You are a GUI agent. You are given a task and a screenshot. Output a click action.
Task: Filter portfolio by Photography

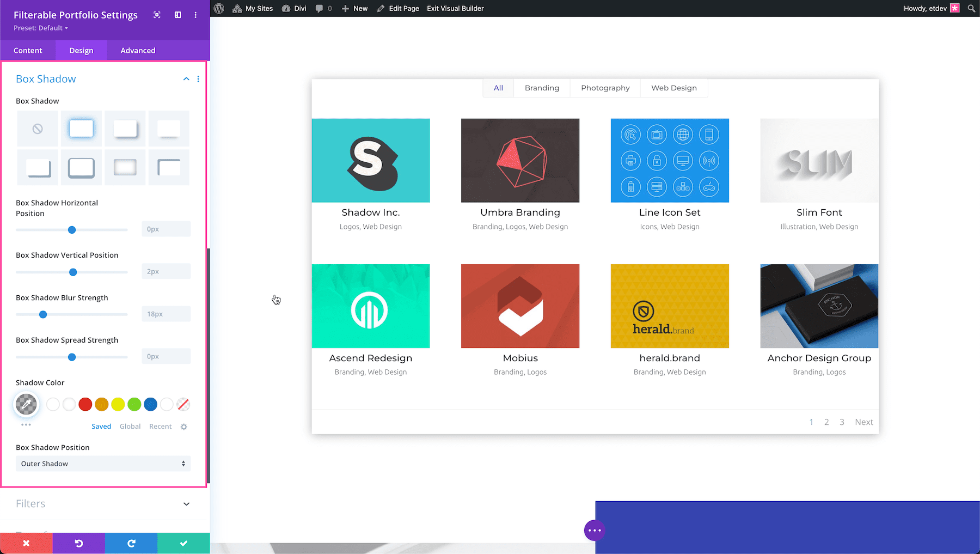605,88
